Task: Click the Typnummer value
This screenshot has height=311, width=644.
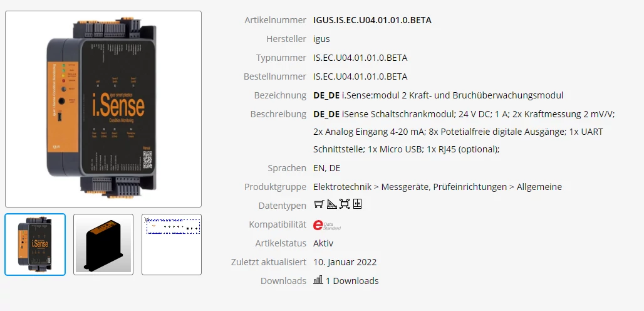Action: pyautogui.click(x=360, y=58)
